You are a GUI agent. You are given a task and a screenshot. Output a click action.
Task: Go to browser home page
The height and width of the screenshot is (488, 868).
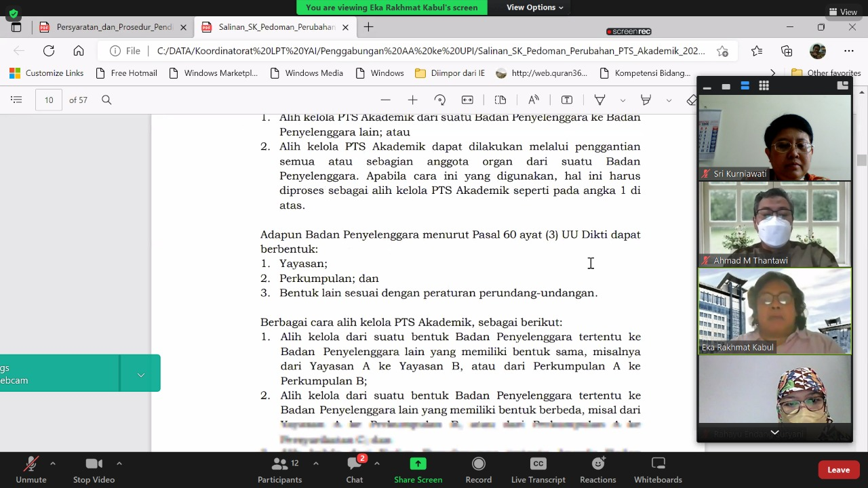79,51
